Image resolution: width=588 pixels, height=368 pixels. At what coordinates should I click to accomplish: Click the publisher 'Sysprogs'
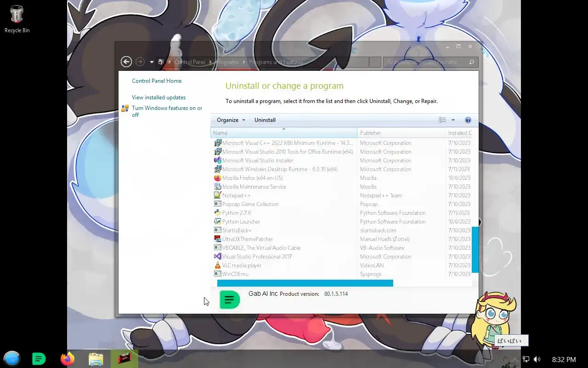click(371, 274)
